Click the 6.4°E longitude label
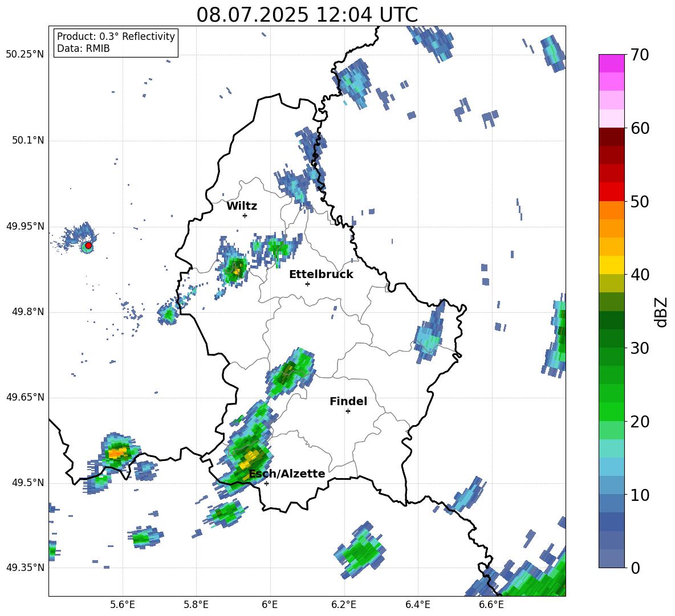Image resolution: width=675 pixels, height=616 pixels. 418,605
